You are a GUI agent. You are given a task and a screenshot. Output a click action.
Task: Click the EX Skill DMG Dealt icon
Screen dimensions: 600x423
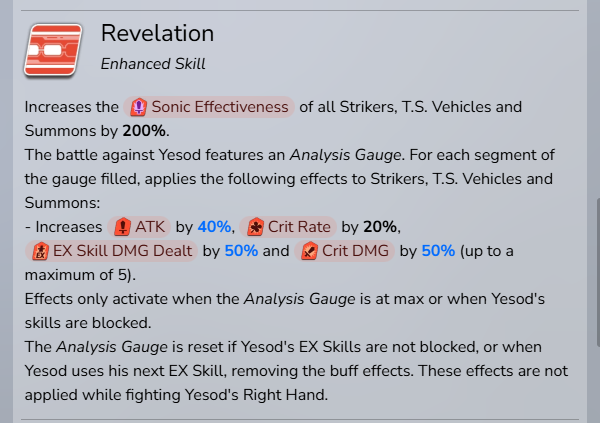[41, 251]
